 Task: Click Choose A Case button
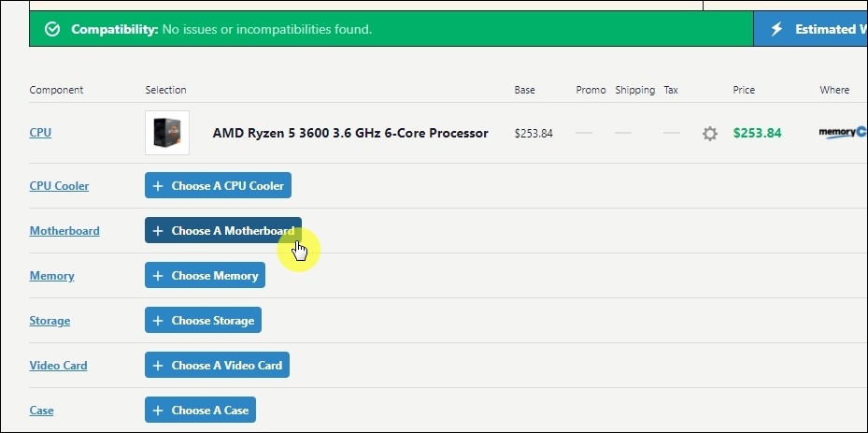tap(200, 410)
